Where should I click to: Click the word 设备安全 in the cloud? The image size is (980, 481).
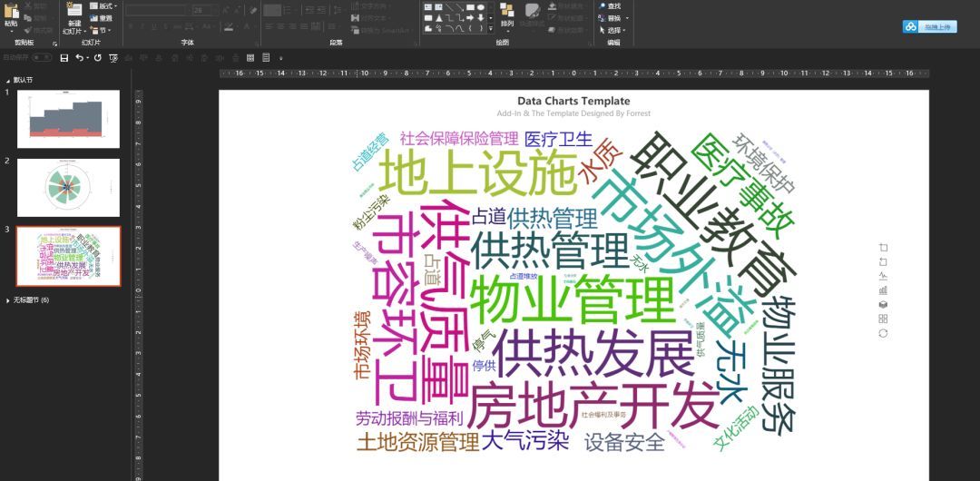click(624, 443)
